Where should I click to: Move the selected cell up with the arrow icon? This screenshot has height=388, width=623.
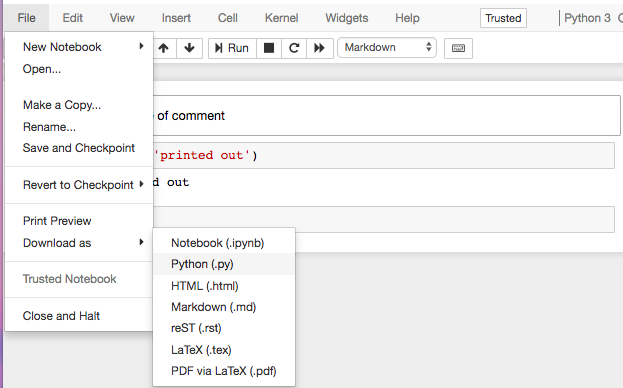[164, 48]
